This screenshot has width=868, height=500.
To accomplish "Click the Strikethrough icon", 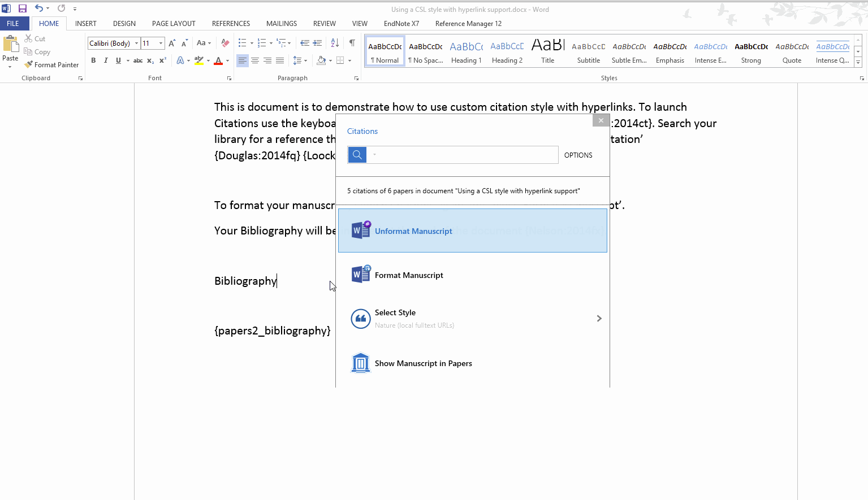I will (137, 60).
